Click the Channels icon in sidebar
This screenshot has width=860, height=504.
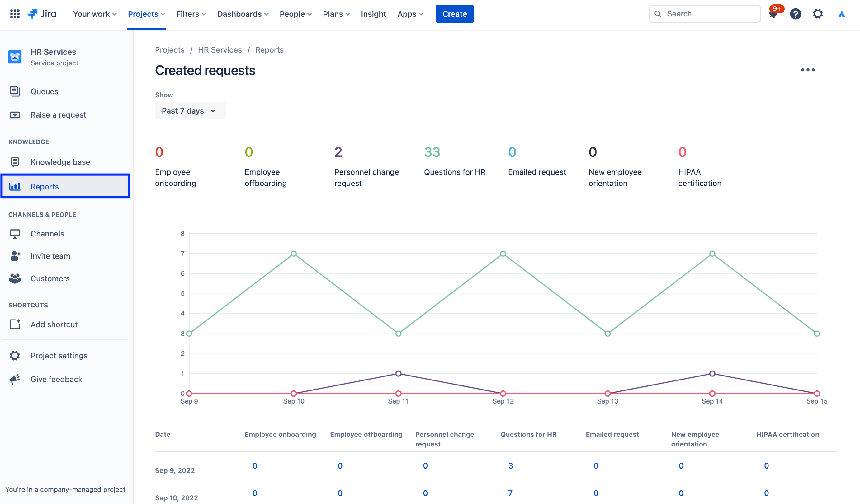point(14,233)
